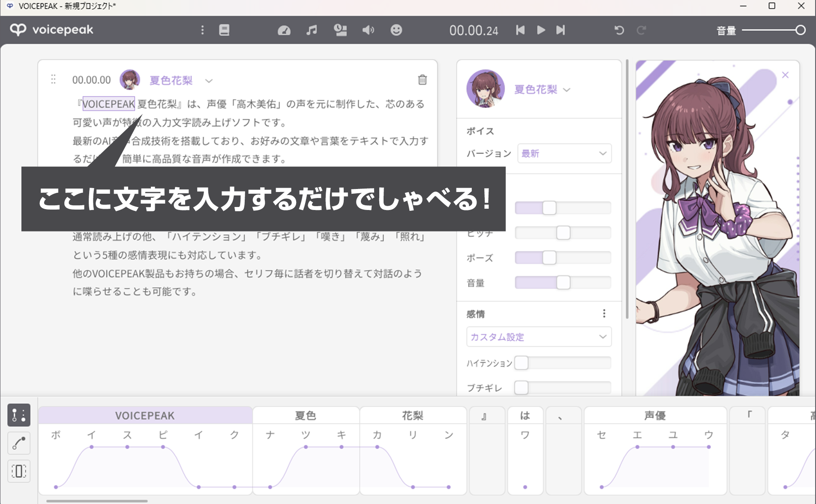Image resolution: width=816 pixels, height=504 pixels.
Task: Open the narrator settings icon
Action: pos(340,30)
